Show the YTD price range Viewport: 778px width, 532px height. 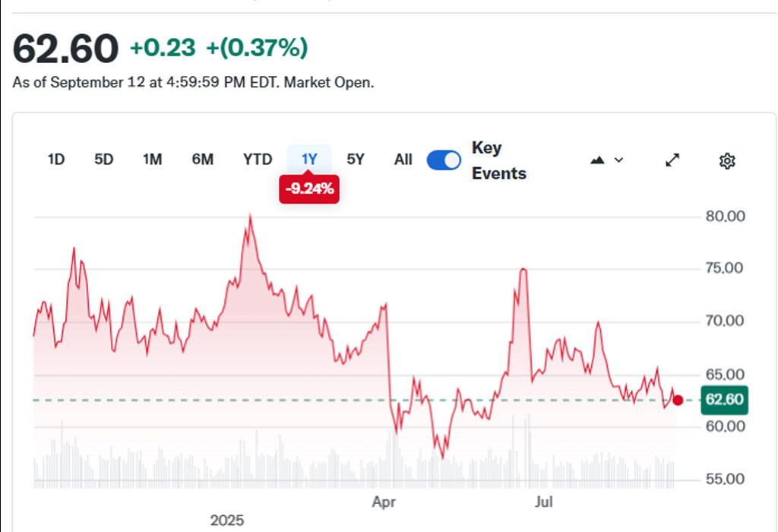(258, 160)
